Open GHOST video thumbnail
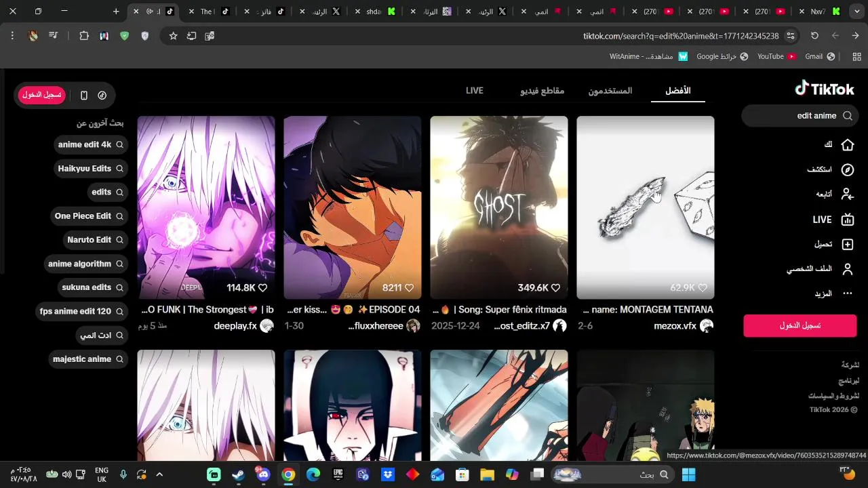Image resolution: width=868 pixels, height=488 pixels. pyautogui.click(x=499, y=207)
